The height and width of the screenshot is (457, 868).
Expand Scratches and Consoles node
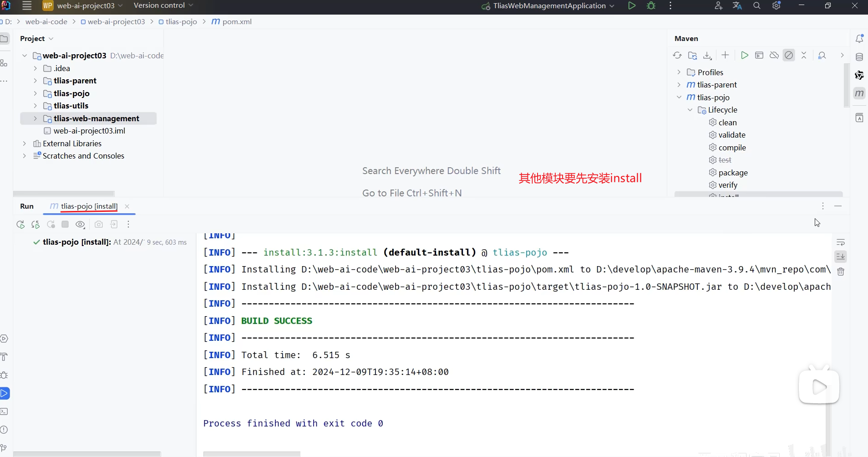coord(25,156)
